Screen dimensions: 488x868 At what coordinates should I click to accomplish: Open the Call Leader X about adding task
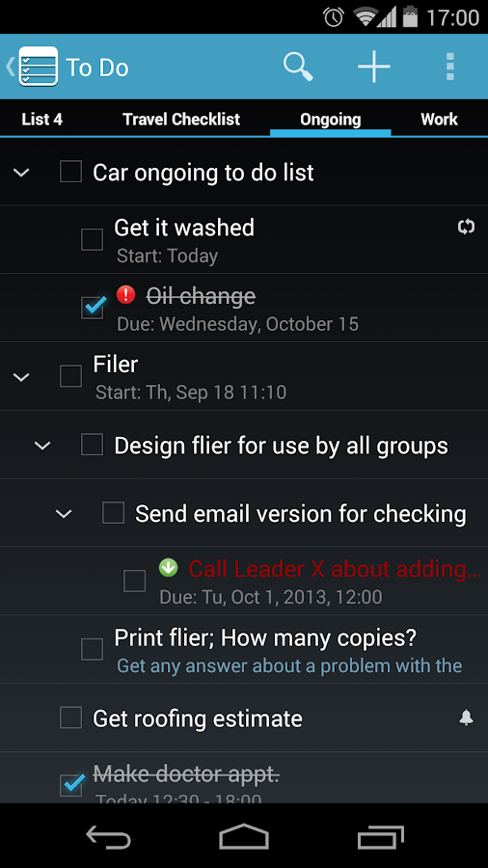click(335, 569)
